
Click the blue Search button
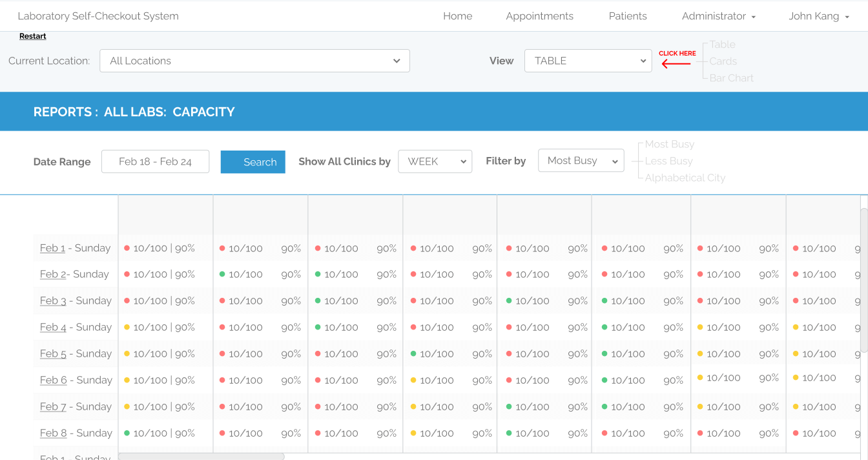click(253, 162)
